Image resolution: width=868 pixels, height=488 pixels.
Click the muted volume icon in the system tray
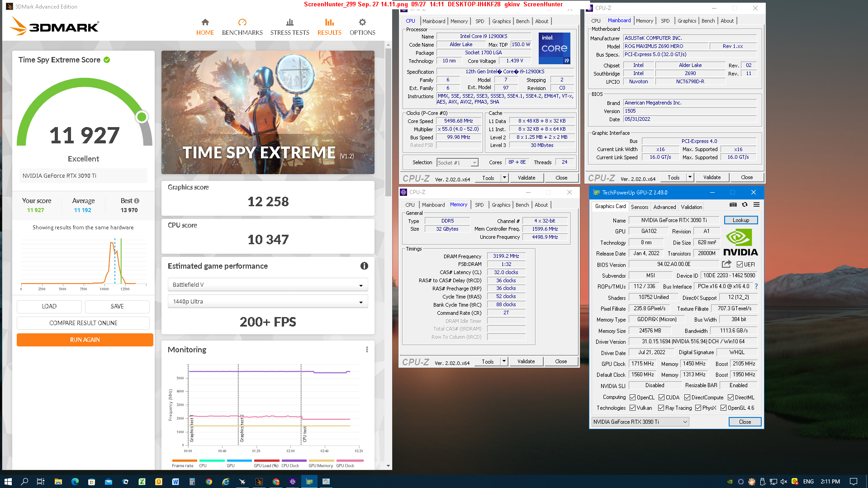[x=784, y=482]
